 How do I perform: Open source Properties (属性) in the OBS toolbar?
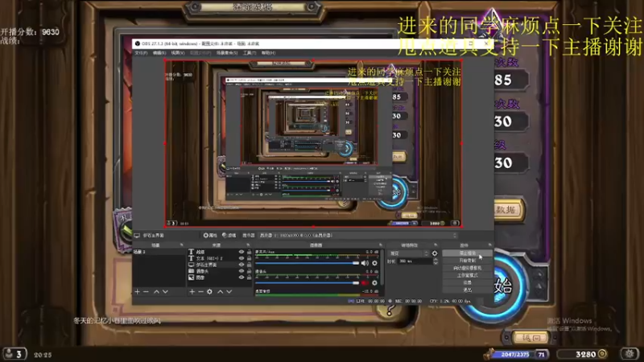210,236
